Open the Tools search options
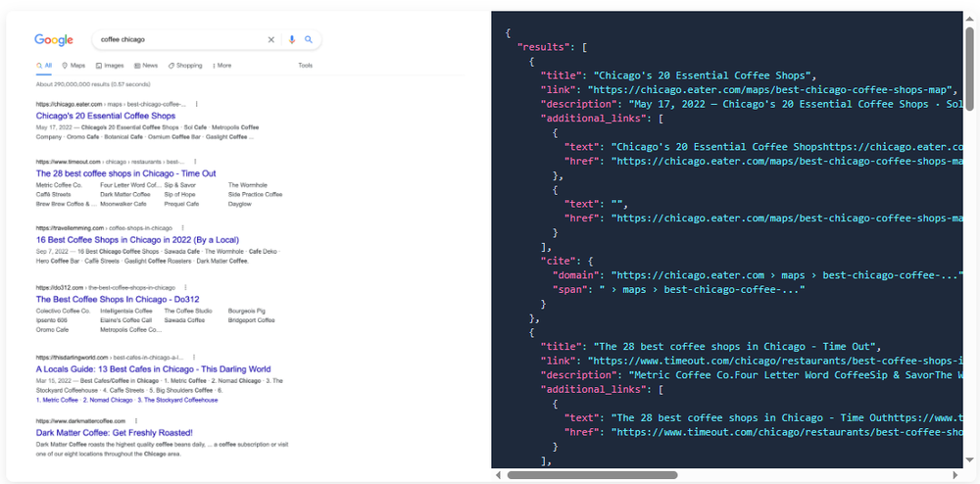This screenshot has width=980, height=484. 305,66
